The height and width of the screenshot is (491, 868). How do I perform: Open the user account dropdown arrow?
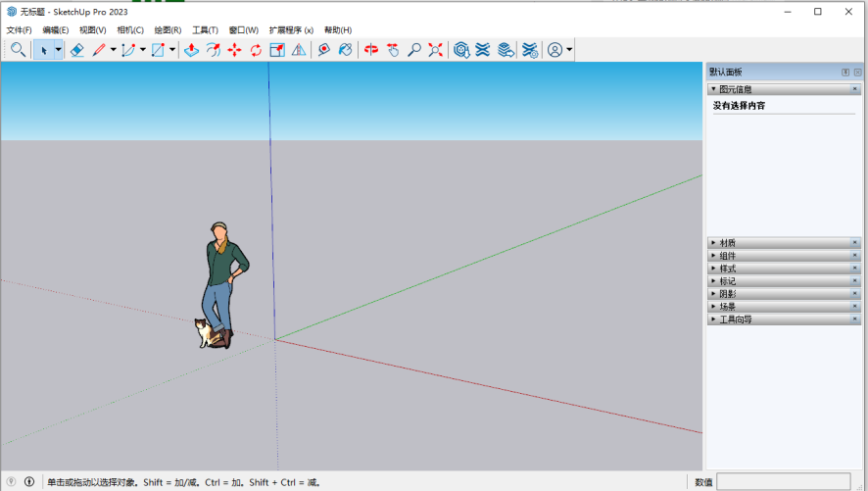click(x=569, y=50)
